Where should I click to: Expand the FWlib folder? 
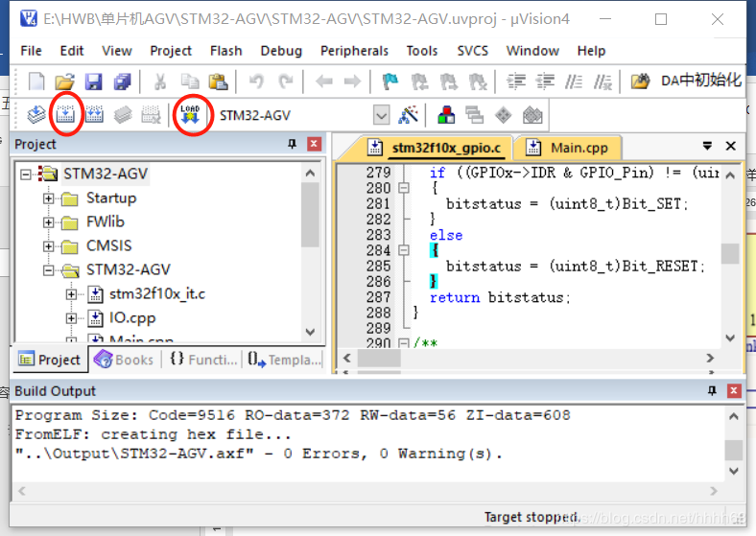coord(48,222)
